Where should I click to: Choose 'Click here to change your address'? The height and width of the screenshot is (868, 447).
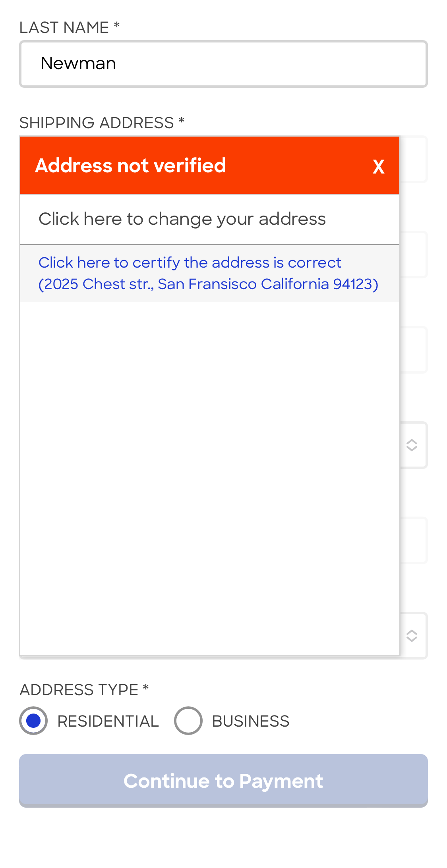[x=182, y=219]
